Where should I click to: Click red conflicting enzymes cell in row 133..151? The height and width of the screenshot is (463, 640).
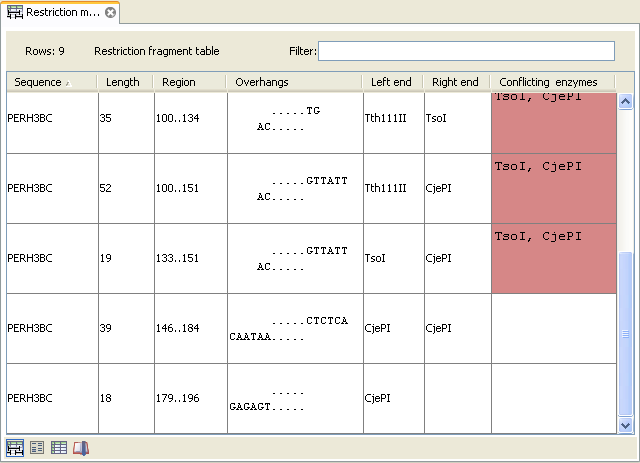pyautogui.click(x=554, y=258)
